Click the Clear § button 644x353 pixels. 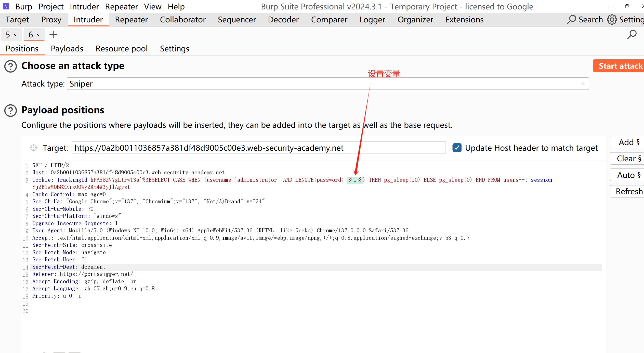coord(628,159)
